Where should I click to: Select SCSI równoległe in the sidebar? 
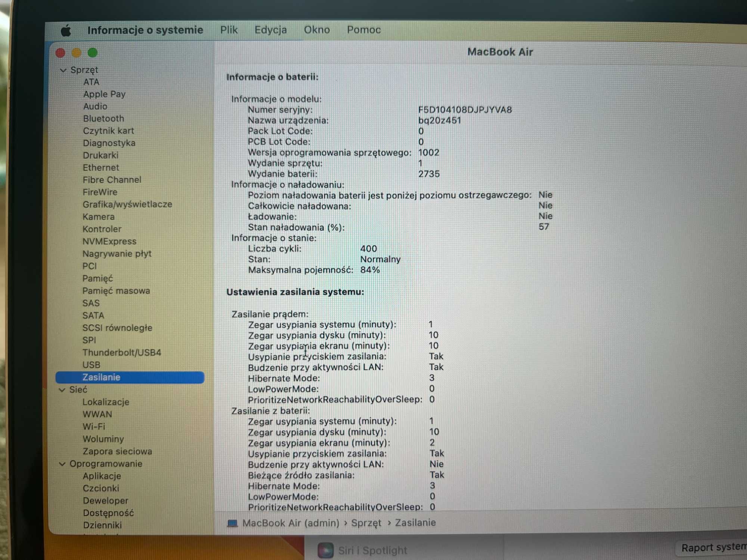117,328
